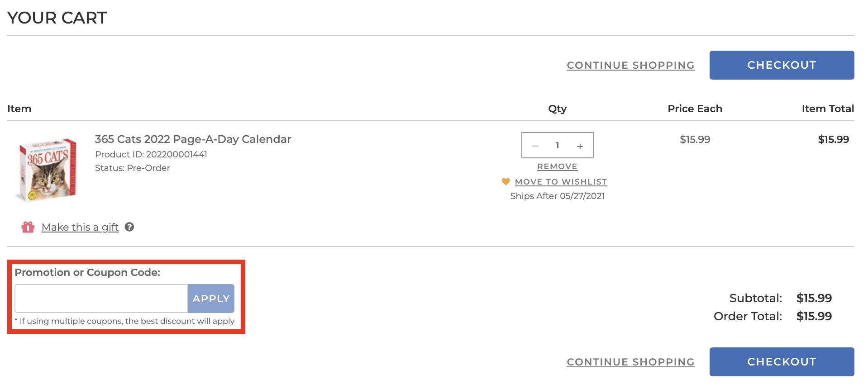Image resolution: width=868 pixels, height=389 pixels.
Task: Open the 365 Cats calendar thumbnail
Action: pyautogui.click(x=47, y=170)
